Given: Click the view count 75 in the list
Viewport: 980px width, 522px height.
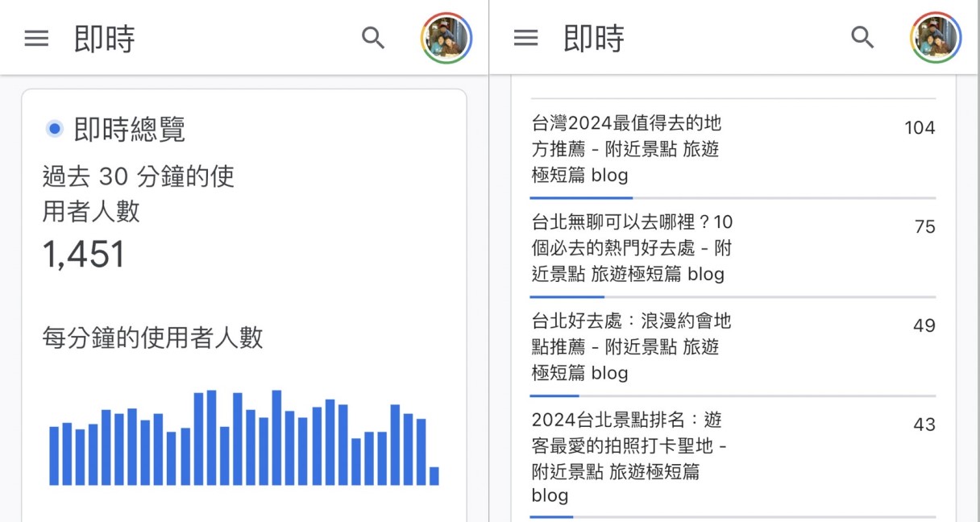Looking at the screenshot, I should tap(924, 227).
